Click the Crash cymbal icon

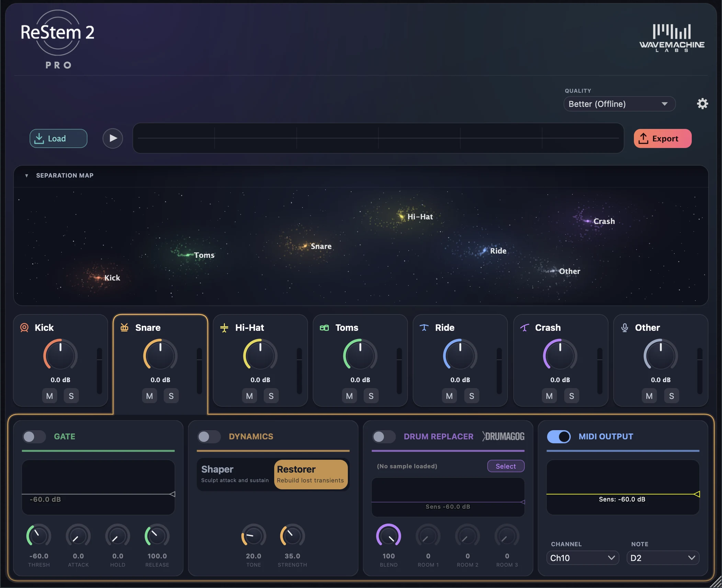[x=524, y=328]
